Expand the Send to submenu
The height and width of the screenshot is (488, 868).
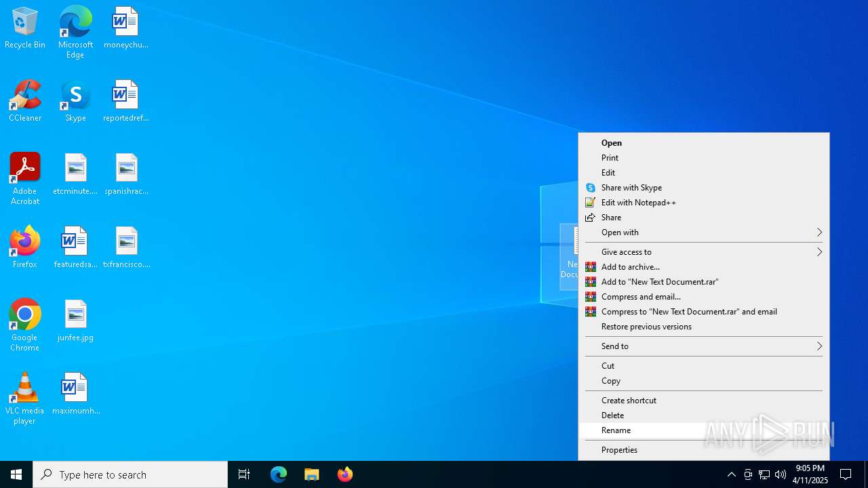pos(704,346)
